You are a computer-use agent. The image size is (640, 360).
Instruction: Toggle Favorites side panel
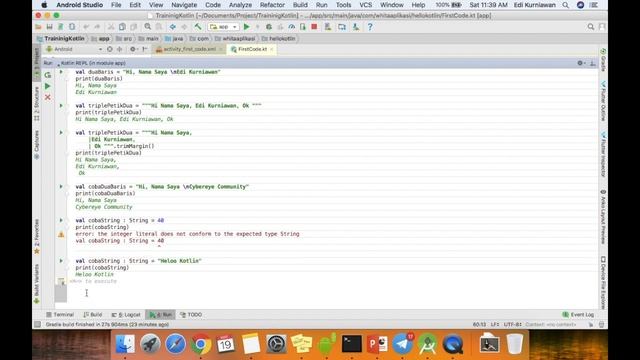[x=37, y=236]
